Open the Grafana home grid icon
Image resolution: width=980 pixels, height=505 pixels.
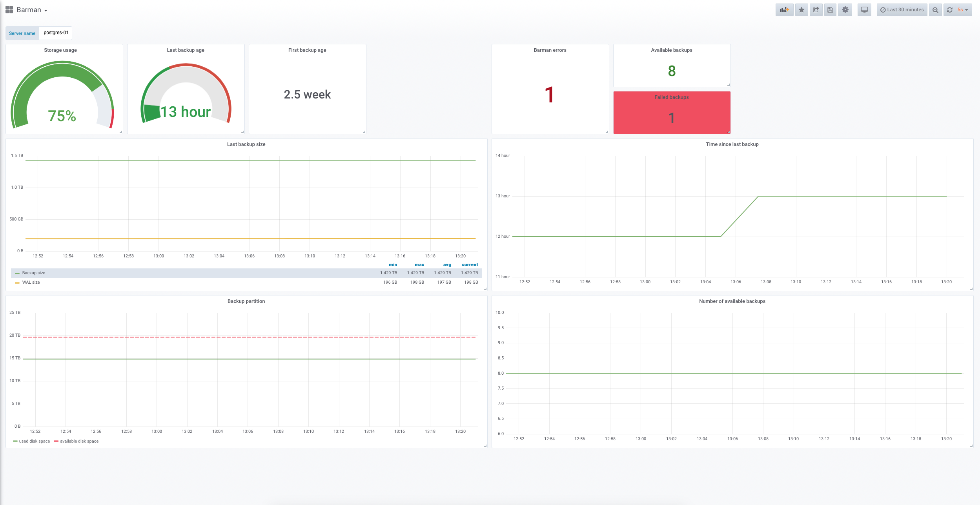click(9, 10)
